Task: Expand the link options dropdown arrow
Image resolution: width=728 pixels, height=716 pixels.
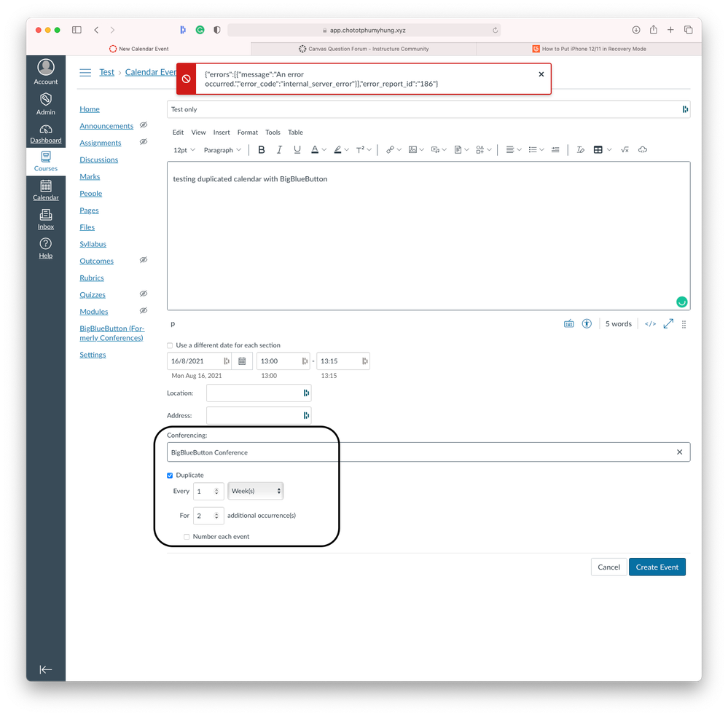Action: point(399,150)
